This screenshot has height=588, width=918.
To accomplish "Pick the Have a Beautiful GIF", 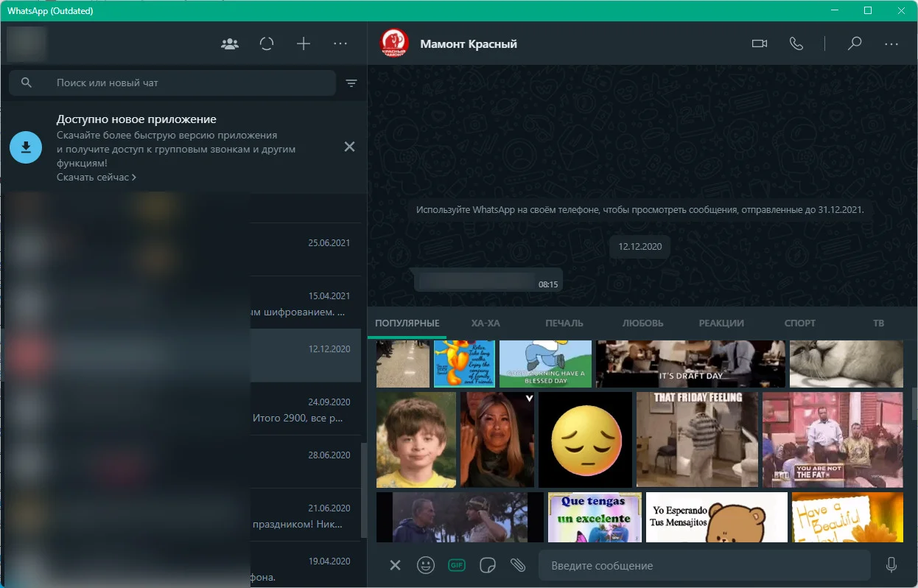I will coord(847,517).
